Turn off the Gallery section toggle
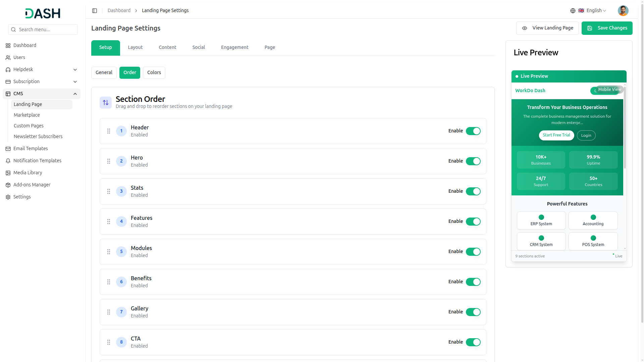The width and height of the screenshot is (644, 362). click(x=473, y=312)
